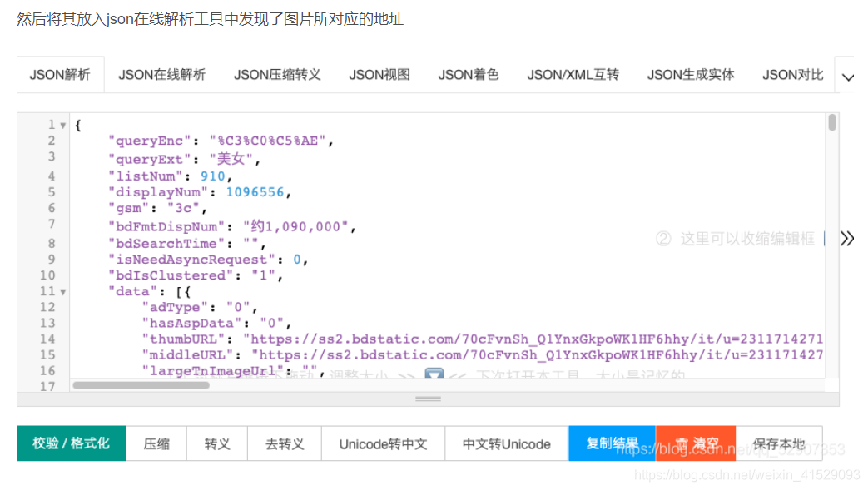Switch to JSON/XML互转 tab
The height and width of the screenshot is (490, 868).
(573, 75)
